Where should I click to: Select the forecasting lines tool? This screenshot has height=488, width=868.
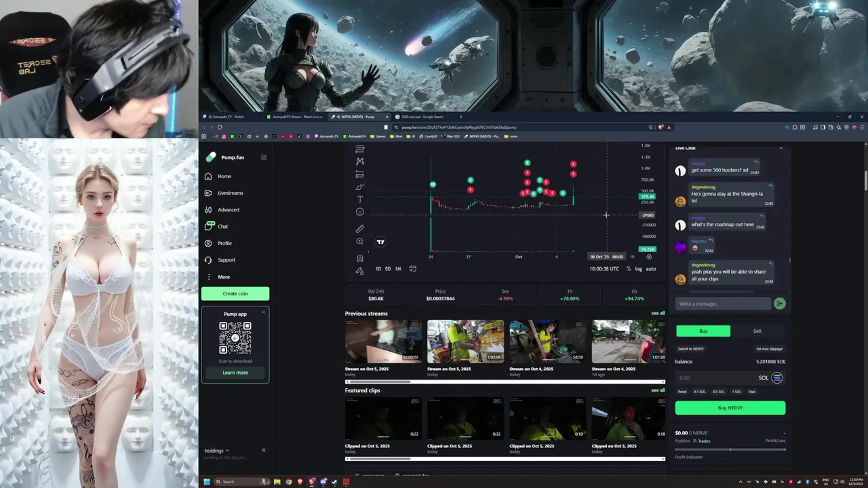pos(360,174)
